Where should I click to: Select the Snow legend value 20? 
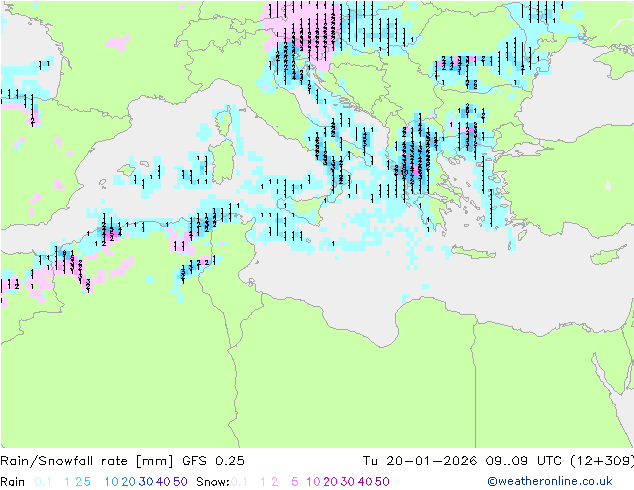click(x=330, y=482)
